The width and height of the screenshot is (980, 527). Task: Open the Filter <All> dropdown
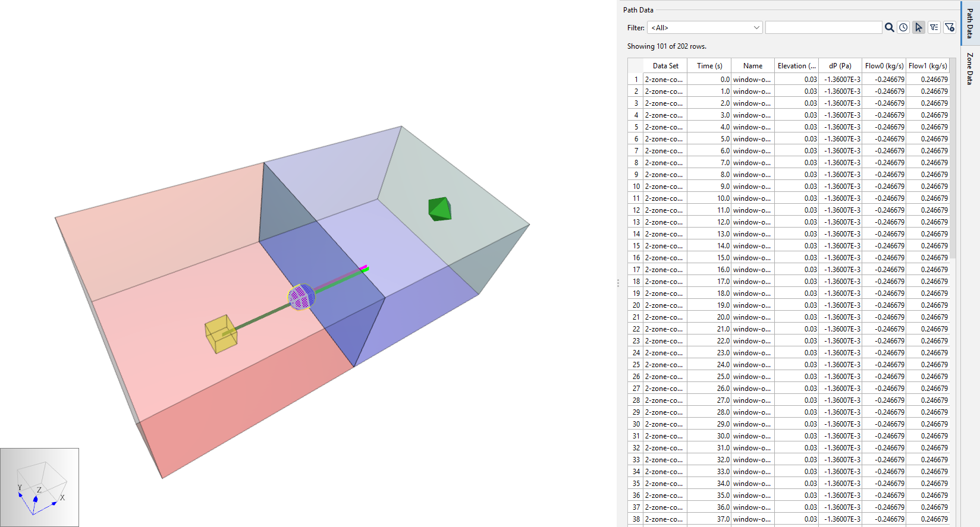[x=705, y=28]
